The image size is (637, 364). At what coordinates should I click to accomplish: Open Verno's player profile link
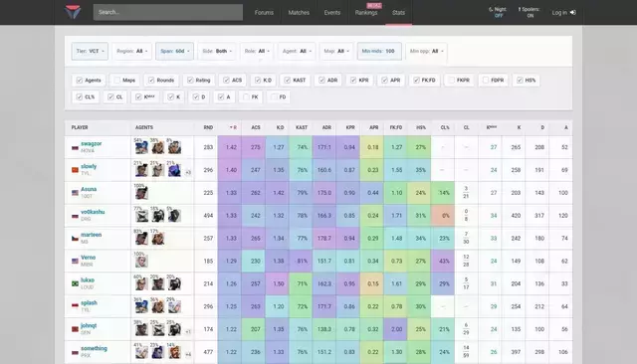pyautogui.click(x=89, y=258)
